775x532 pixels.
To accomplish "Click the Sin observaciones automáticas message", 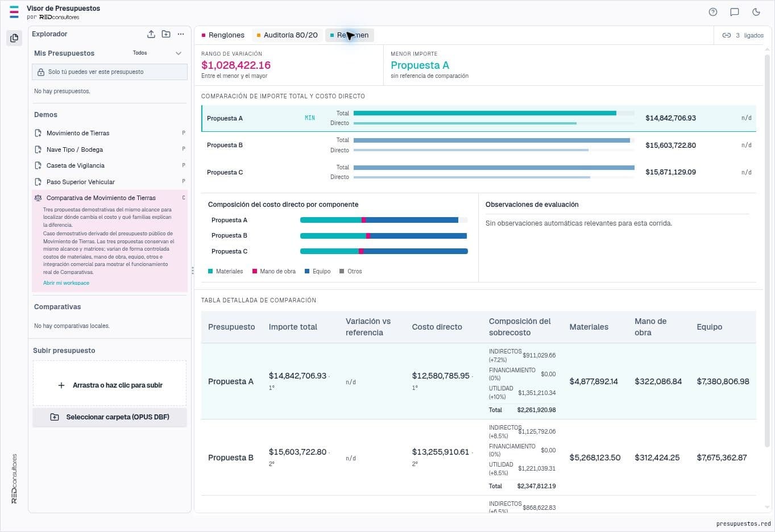I will [579, 223].
